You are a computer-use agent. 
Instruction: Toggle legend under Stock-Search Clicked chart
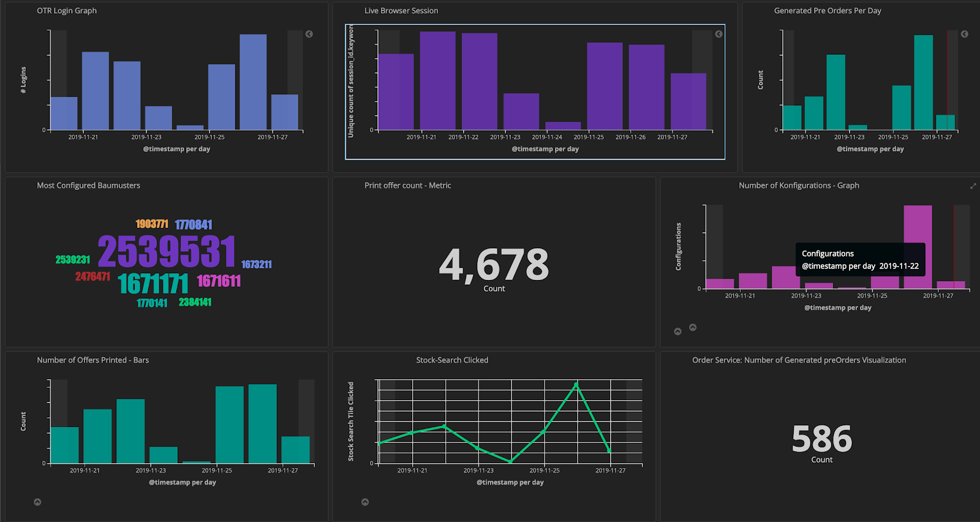coord(365,502)
